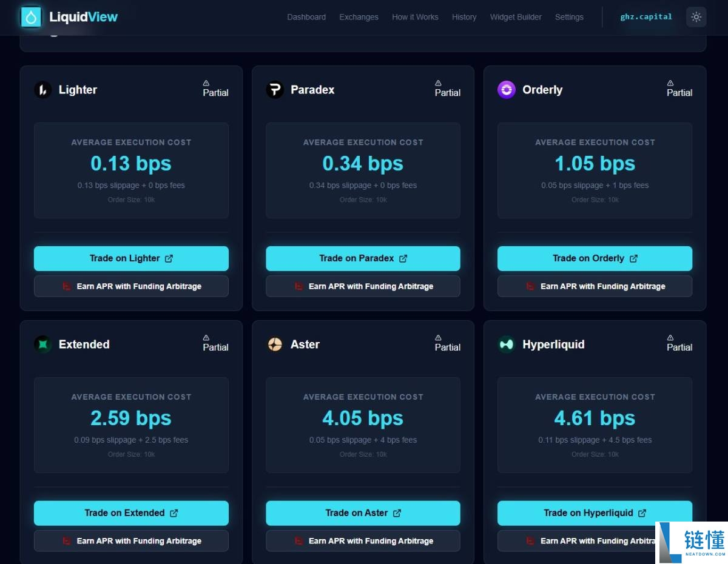Click the Paradex exchange logo icon
Viewport: 728px width, 564px height.
point(275,90)
